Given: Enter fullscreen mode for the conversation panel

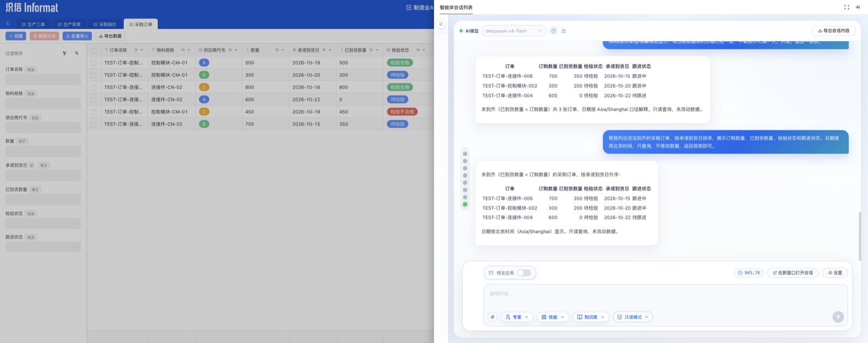Looking at the screenshot, I should (x=846, y=7).
